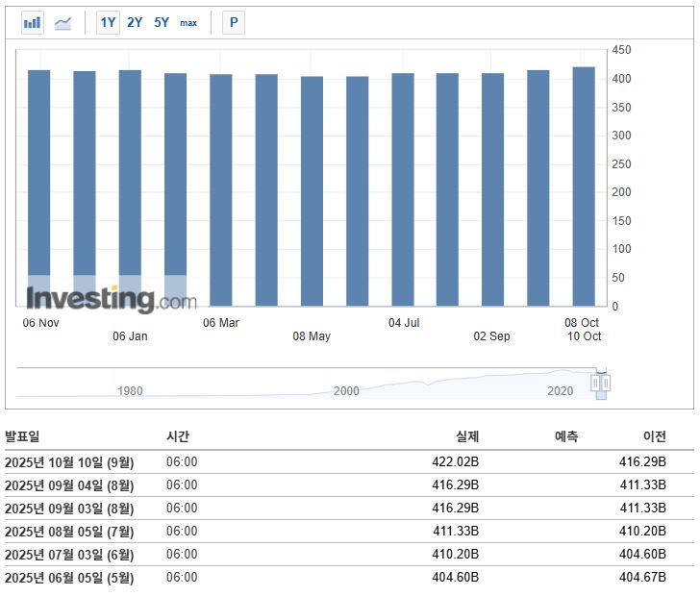Click the P button in chart toolbar

(x=234, y=22)
